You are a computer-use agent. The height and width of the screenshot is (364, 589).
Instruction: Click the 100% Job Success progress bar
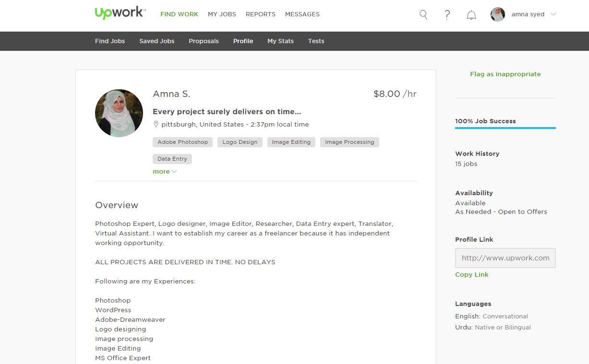[x=505, y=128]
